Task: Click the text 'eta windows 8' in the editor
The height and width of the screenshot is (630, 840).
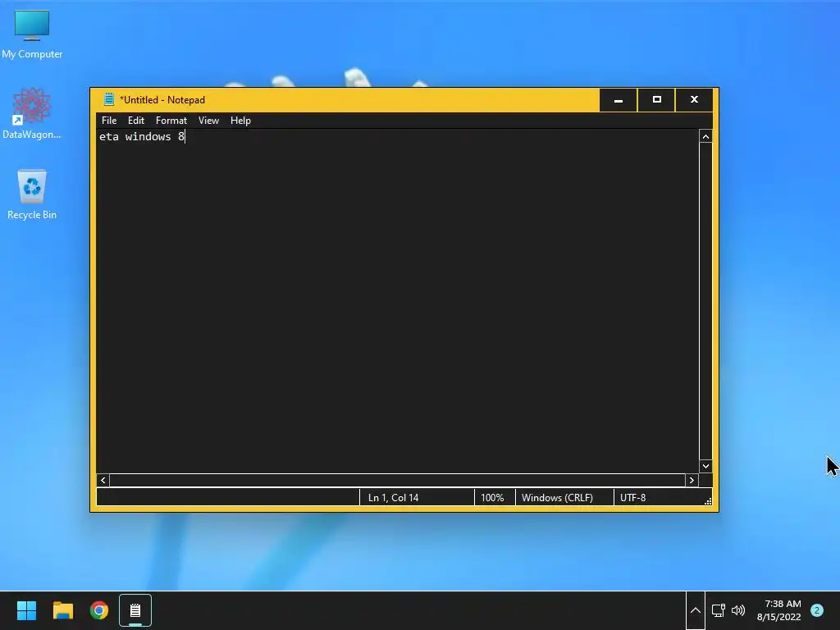Action: point(142,137)
